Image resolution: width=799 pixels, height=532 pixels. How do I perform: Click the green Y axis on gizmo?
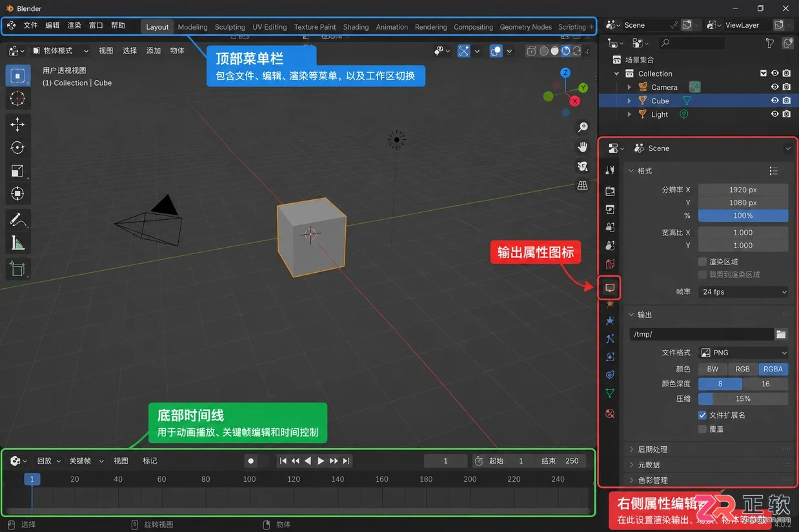pos(583,87)
